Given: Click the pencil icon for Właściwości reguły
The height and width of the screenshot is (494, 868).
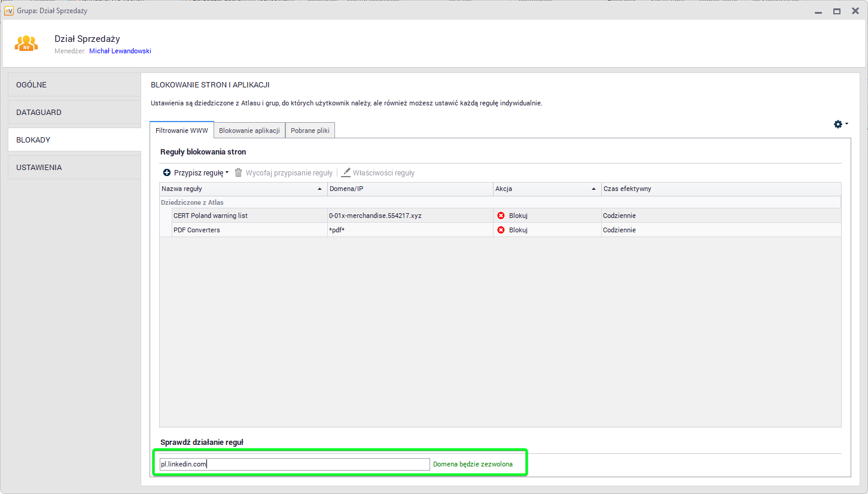Looking at the screenshot, I should (346, 172).
